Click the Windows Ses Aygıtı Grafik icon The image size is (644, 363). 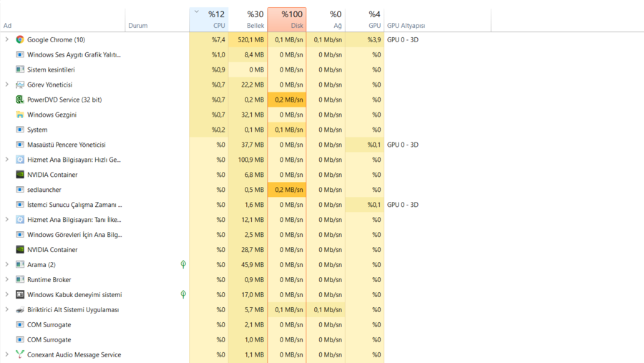click(20, 54)
